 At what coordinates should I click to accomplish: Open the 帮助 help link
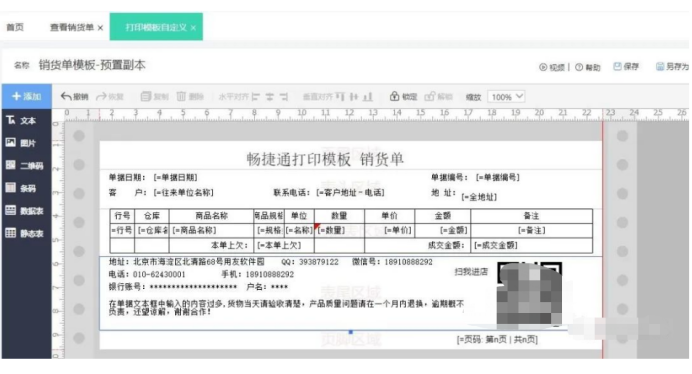(588, 67)
